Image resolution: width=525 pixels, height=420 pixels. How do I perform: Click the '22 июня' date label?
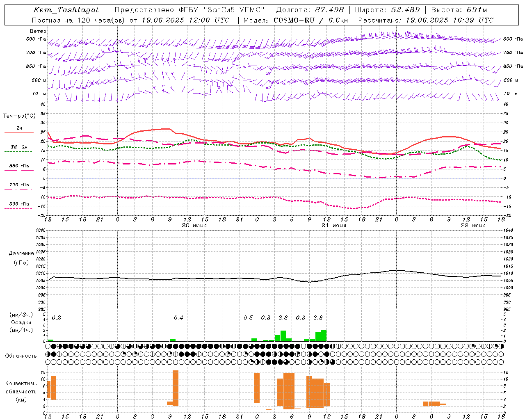click(x=473, y=226)
